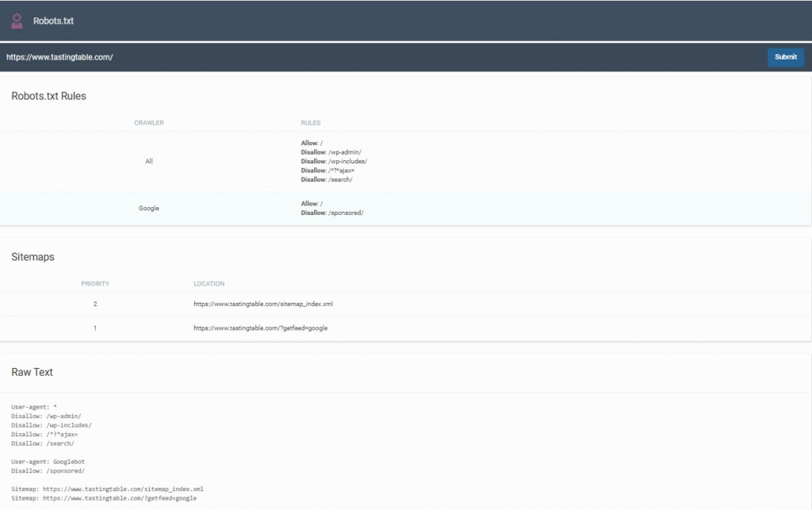Click 'User-agent: Googlebot' line in raw text
812x510 pixels.
pos(48,462)
